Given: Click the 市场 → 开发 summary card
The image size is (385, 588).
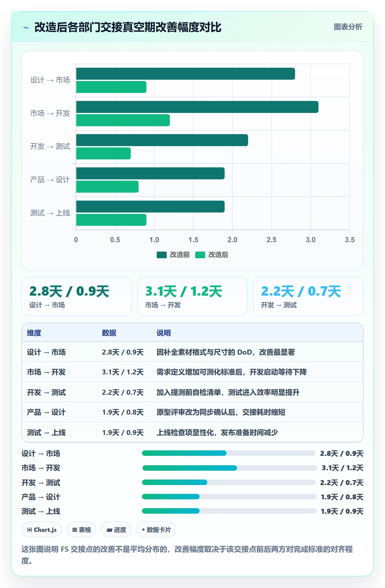Looking at the screenshot, I should 193,296.
